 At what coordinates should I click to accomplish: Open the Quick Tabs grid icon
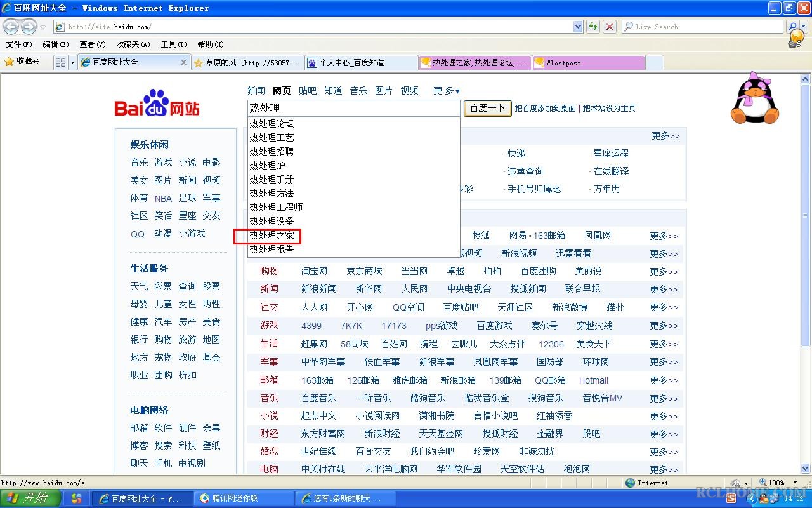(x=61, y=62)
